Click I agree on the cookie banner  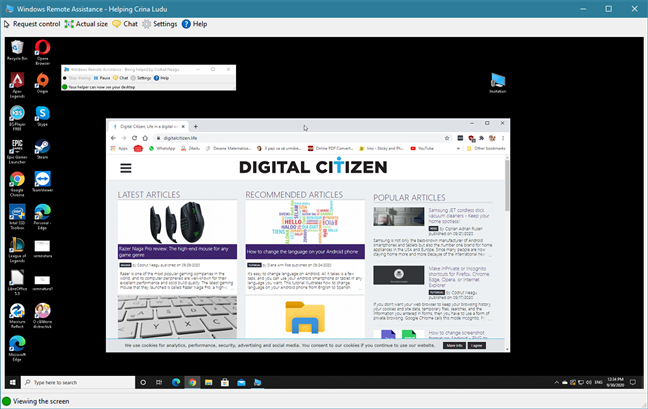point(476,345)
